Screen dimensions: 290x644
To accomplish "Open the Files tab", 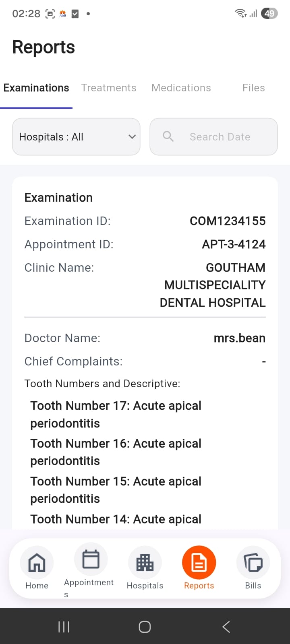I will pyautogui.click(x=253, y=88).
